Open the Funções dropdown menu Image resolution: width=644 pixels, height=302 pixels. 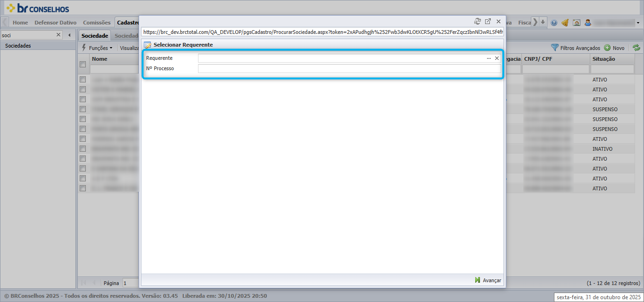[x=98, y=48]
